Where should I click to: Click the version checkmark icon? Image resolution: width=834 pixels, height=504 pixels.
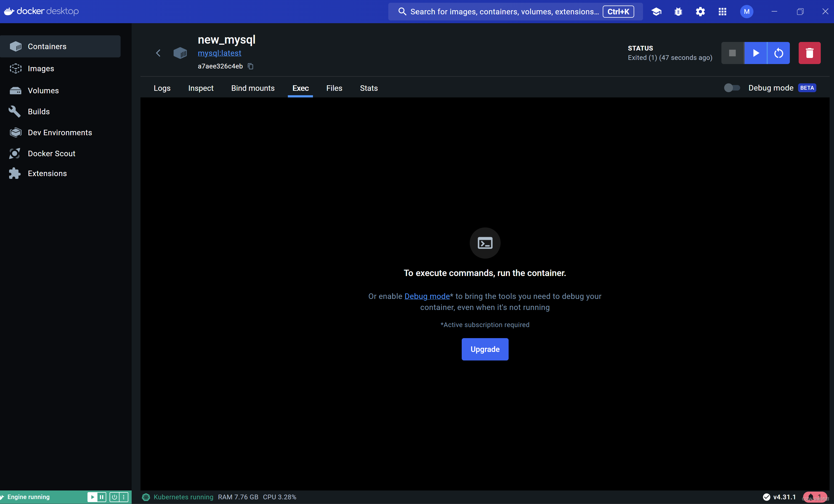pyautogui.click(x=767, y=497)
